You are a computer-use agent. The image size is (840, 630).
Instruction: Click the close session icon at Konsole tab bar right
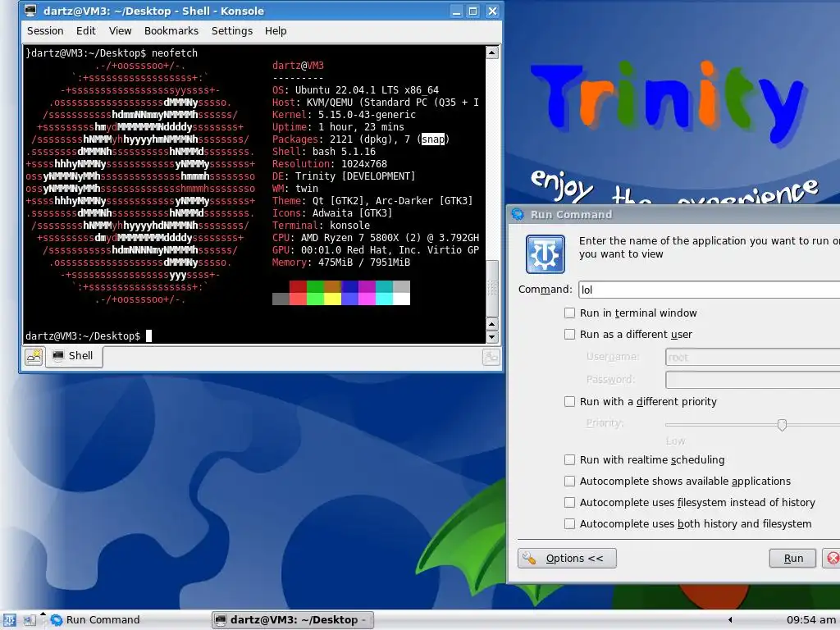[x=491, y=357]
